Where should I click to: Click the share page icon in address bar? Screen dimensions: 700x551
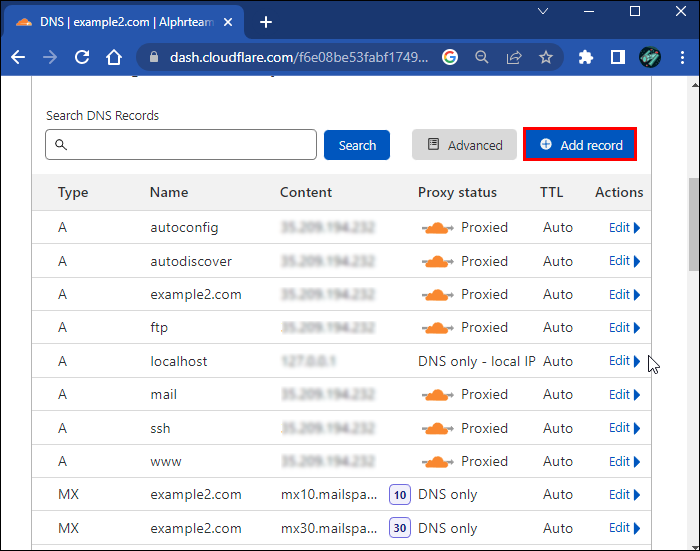point(514,57)
